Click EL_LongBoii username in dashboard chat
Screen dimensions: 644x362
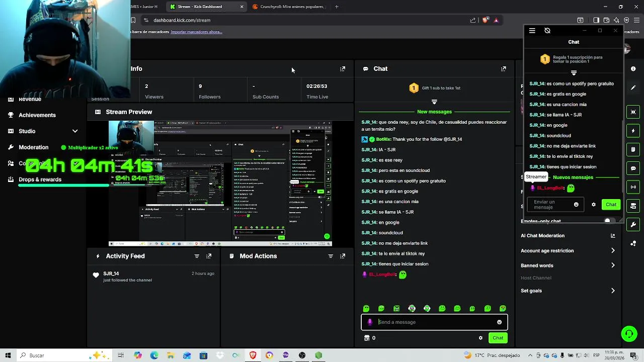382,275
